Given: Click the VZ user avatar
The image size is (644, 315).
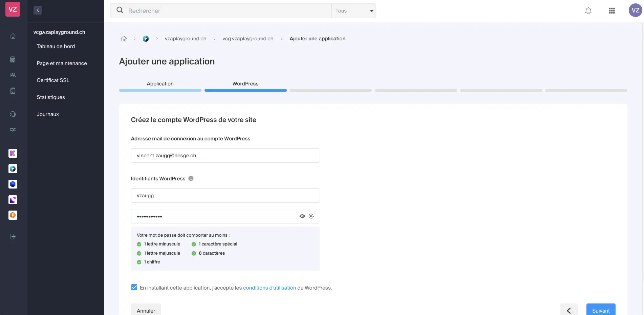Looking at the screenshot, I should point(635,10).
